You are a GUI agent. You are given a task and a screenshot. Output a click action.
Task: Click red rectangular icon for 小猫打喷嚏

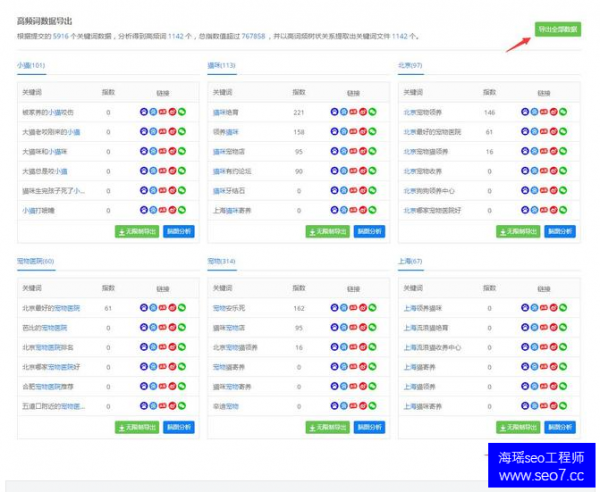click(x=163, y=210)
